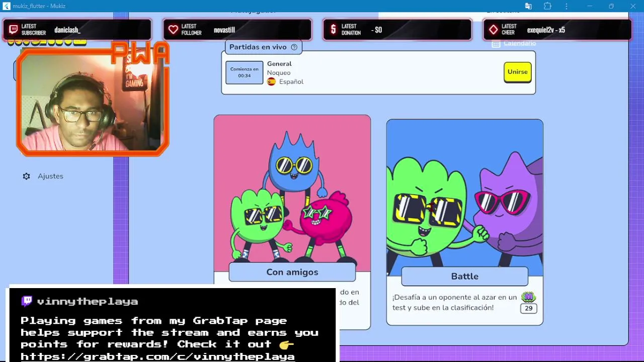Image resolution: width=644 pixels, height=362 pixels.
Task: Click the Battle description text
Action: tap(455, 302)
